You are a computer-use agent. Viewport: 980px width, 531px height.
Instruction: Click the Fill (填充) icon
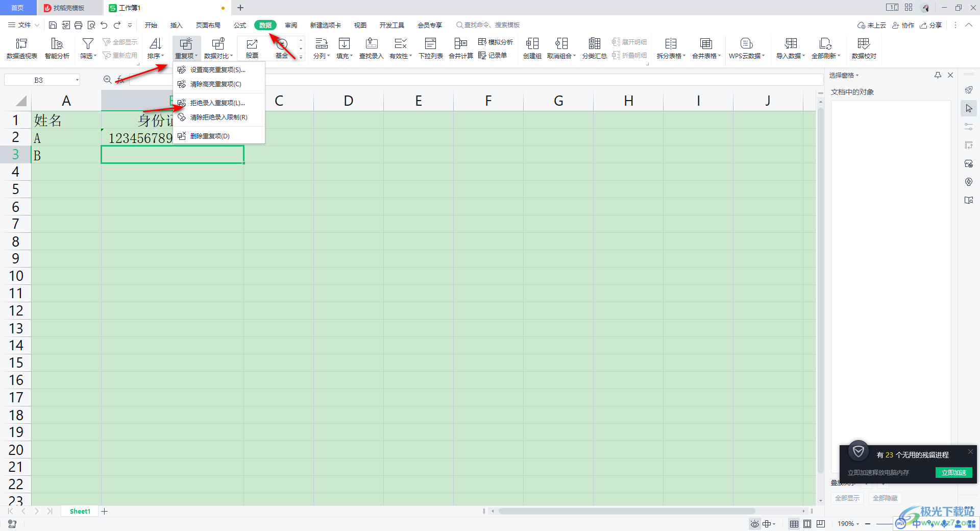pyautogui.click(x=345, y=44)
